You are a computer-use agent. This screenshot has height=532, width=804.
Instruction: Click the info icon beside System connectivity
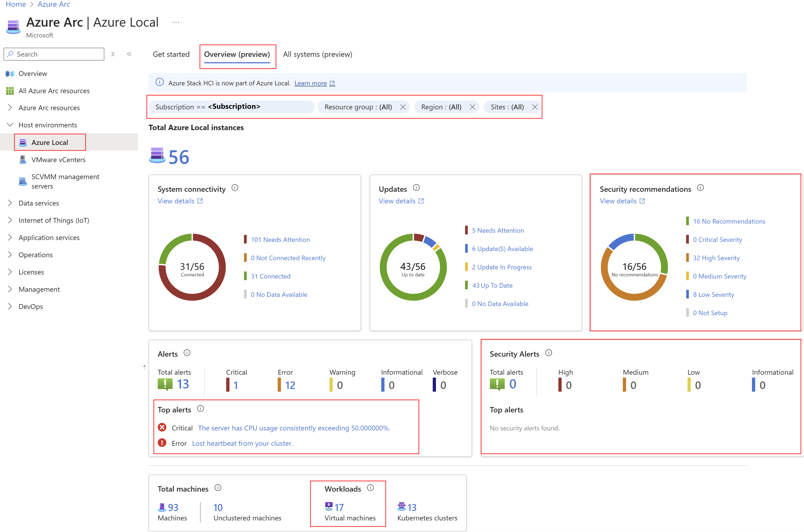pos(235,188)
